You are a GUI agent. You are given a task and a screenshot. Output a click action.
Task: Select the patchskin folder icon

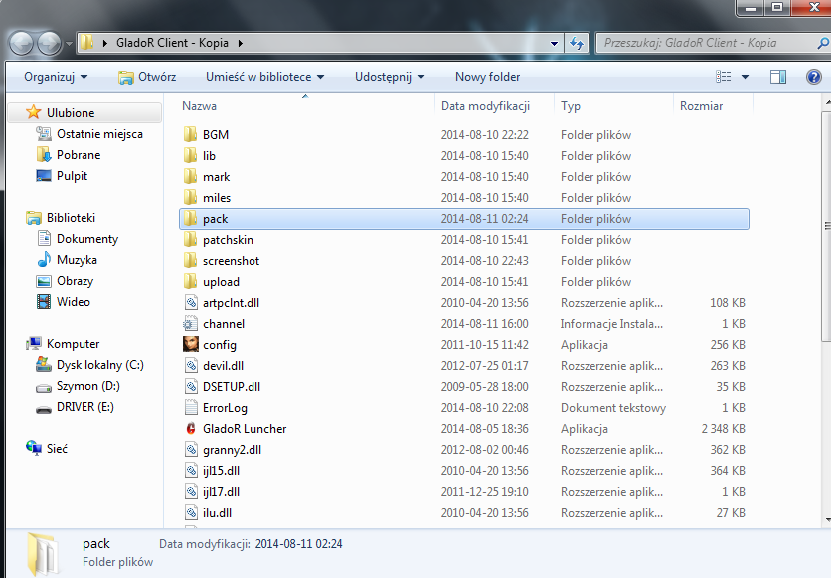[190, 239]
